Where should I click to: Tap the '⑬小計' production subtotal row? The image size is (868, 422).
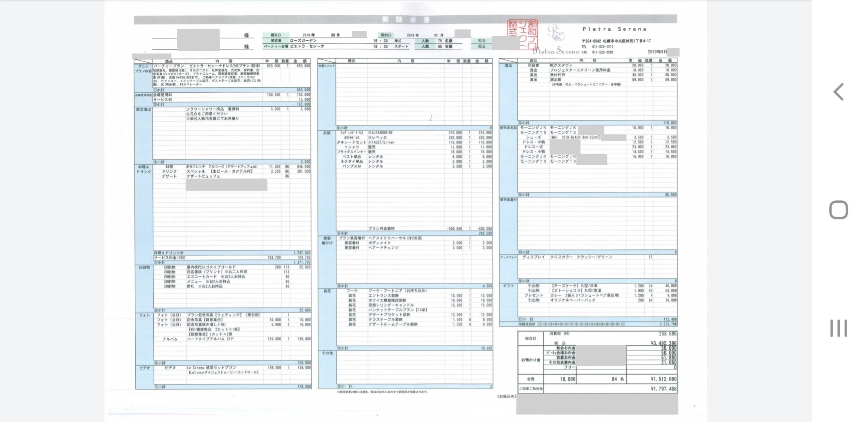pos(597,123)
